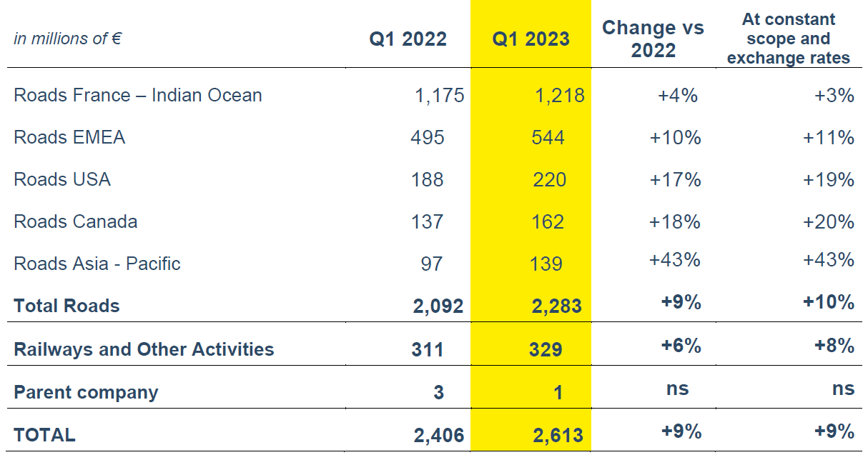Select 'Railways and Other Activities' row label
The height and width of the screenshot is (460, 868).
144,349
